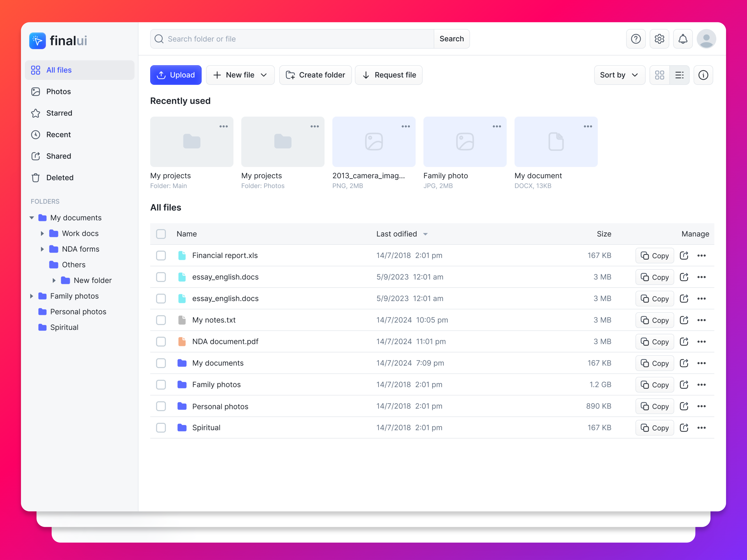
Task: Click the notifications bell icon
Action: (x=683, y=39)
